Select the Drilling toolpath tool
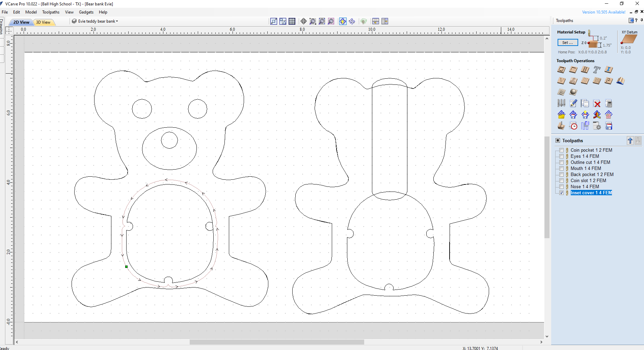 point(585,70)
